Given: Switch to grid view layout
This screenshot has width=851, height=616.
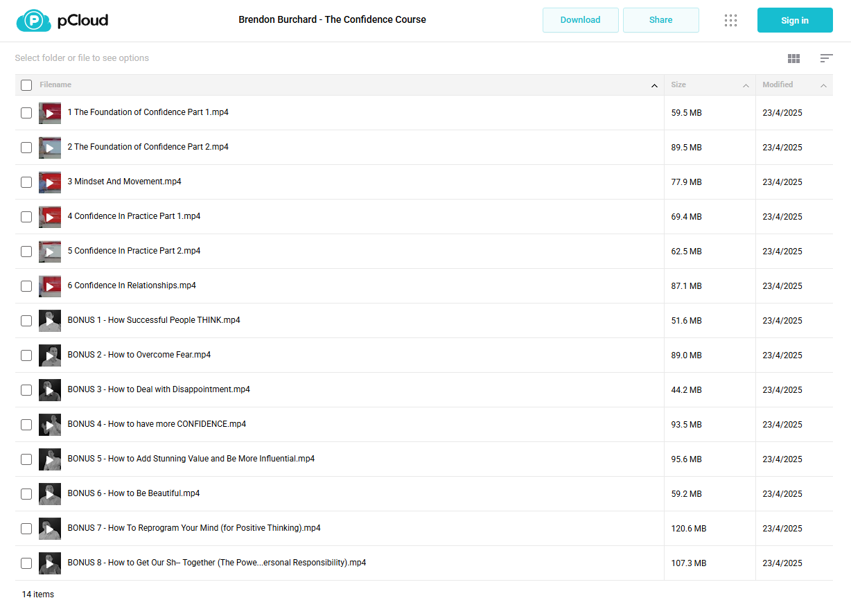Looking at the screenshot, I should coord(793,59).
